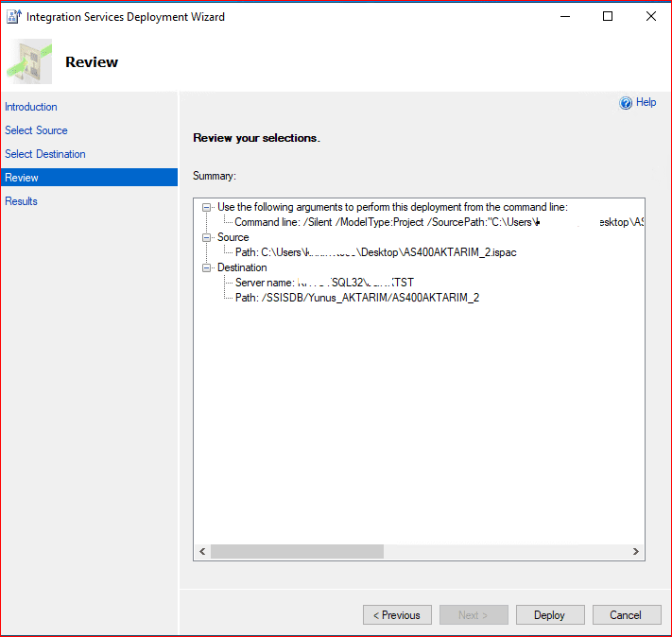Select the Review step in sidebar
This screenshot has height=637, width=672.
(x=22, y=178)
